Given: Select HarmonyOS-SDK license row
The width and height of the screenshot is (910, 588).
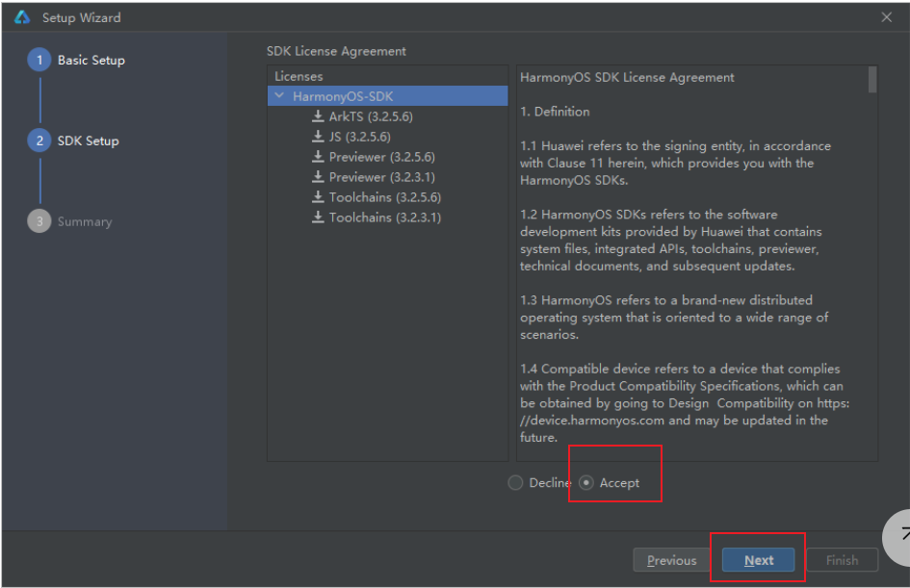Looking at the screenshot, I should [388, 96].
